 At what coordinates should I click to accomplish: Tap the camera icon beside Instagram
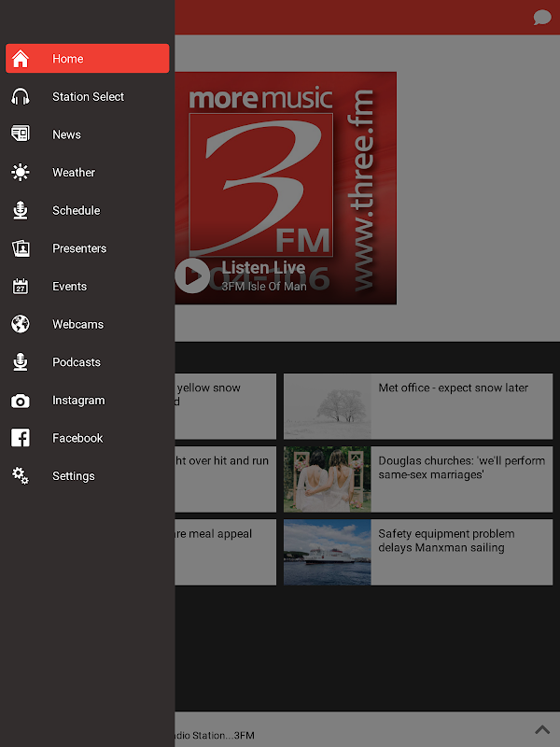[21, 401]
